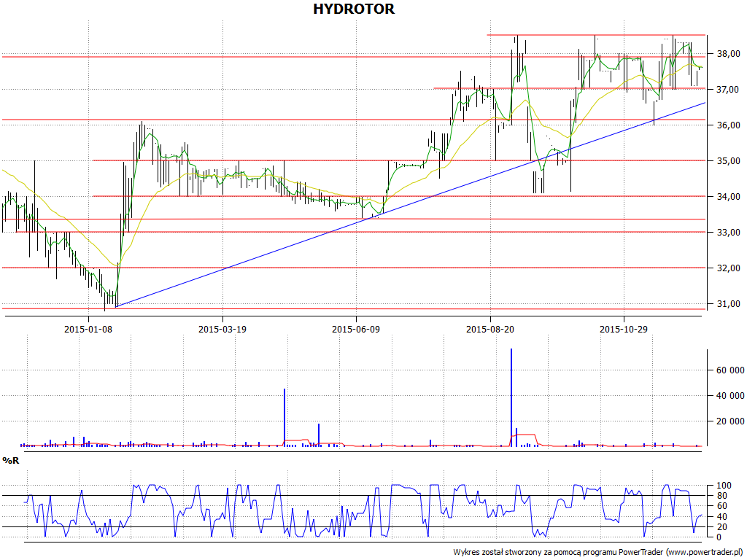
Task: Click the 35,00 price axis label
Action: [729, 161]
